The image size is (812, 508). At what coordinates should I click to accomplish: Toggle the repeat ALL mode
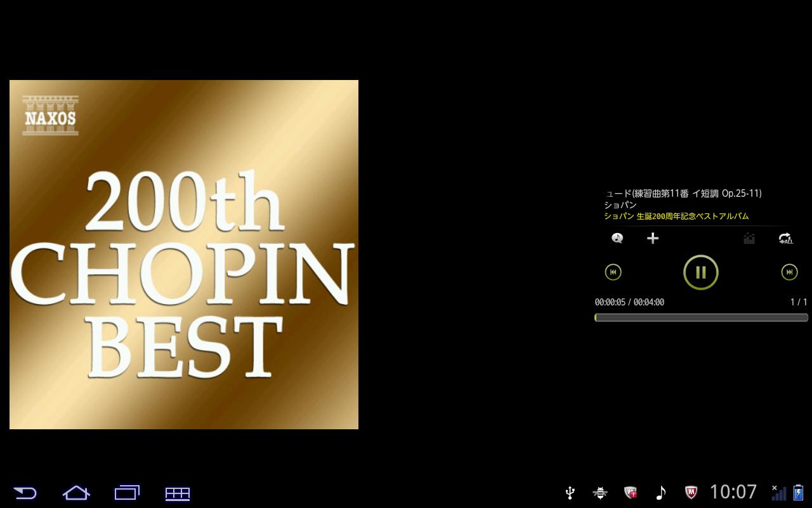785,239
